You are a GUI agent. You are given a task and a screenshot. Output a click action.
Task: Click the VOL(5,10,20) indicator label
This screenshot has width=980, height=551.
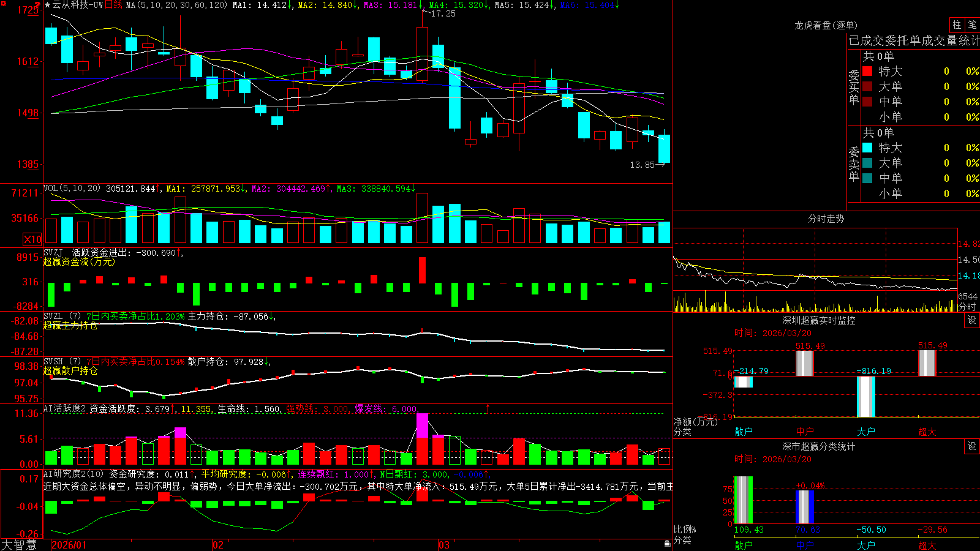[x=72, y=189]
